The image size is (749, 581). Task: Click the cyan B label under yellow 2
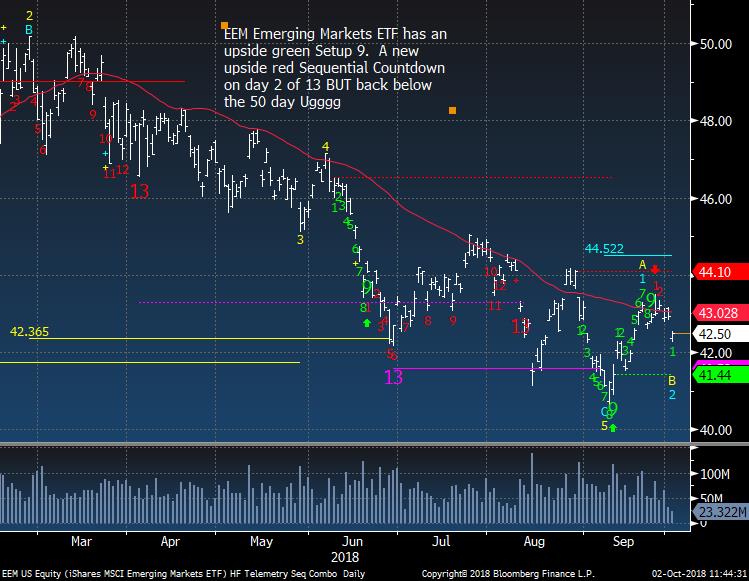[29, 30]
